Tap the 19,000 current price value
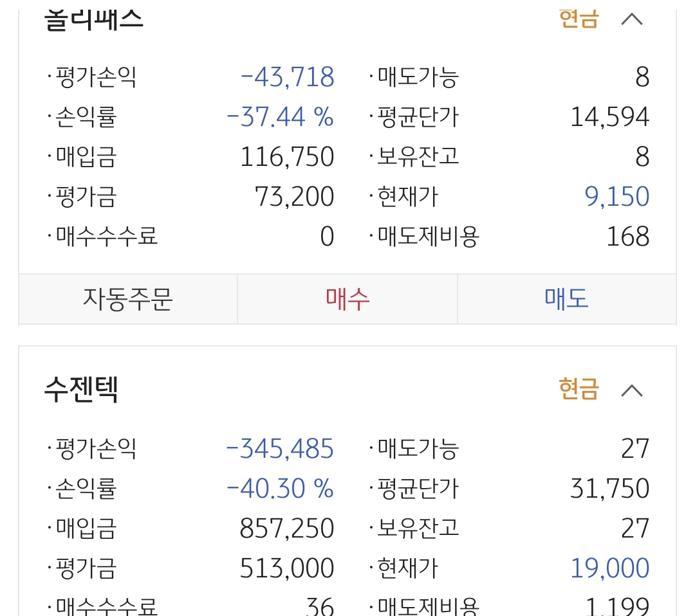 pos(609,568)
